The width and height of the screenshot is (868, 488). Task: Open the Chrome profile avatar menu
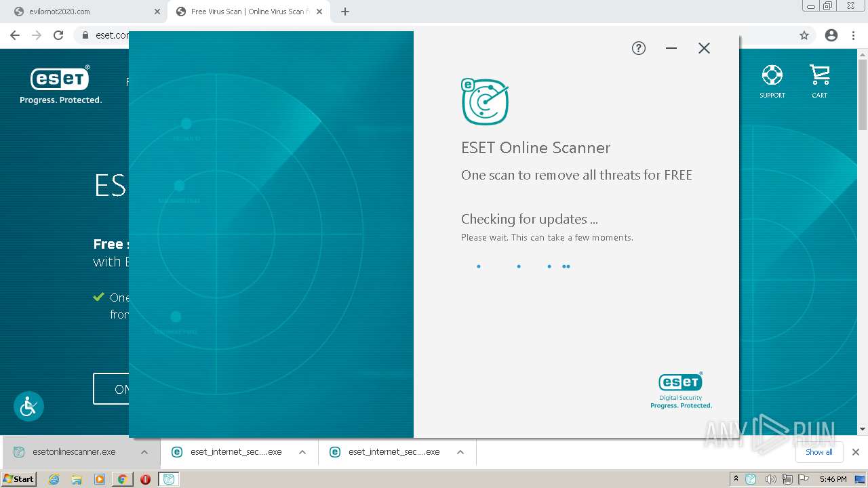(831, 35)
